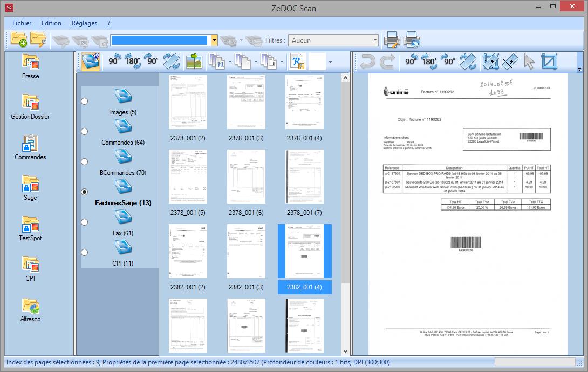Click the new folder icon with green plus
The image size is (588, 372).
[19, 39]
